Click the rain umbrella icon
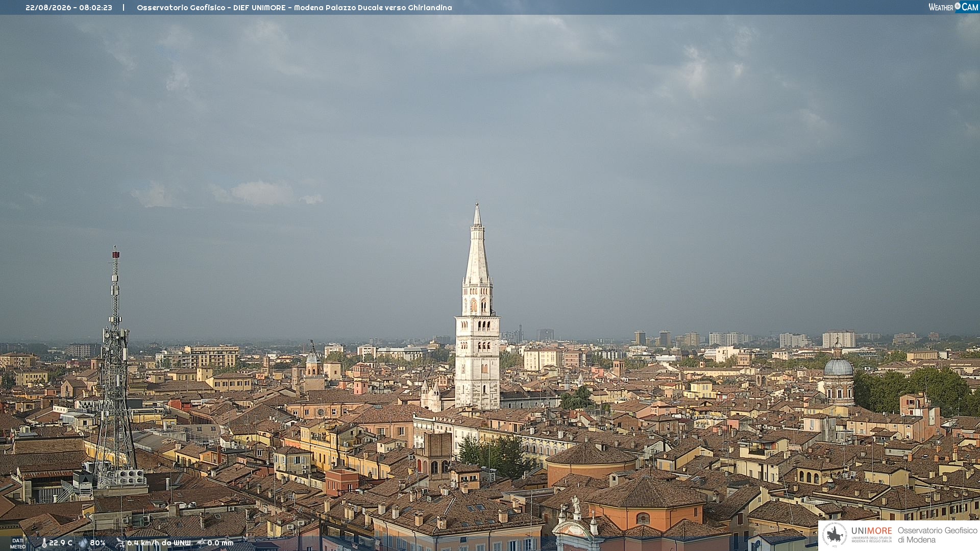The height and width of the screenshot is (551, 980). coord(201,543)
